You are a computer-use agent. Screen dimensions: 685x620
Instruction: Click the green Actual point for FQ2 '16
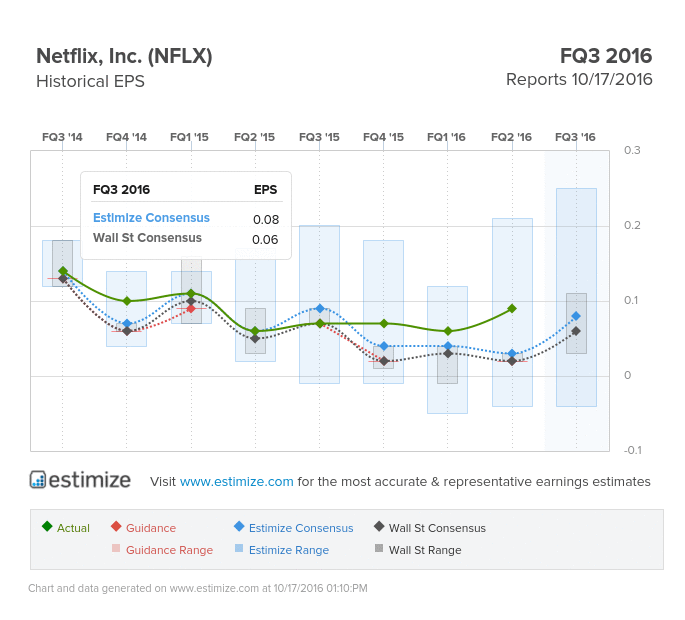(x=512, y=308)
